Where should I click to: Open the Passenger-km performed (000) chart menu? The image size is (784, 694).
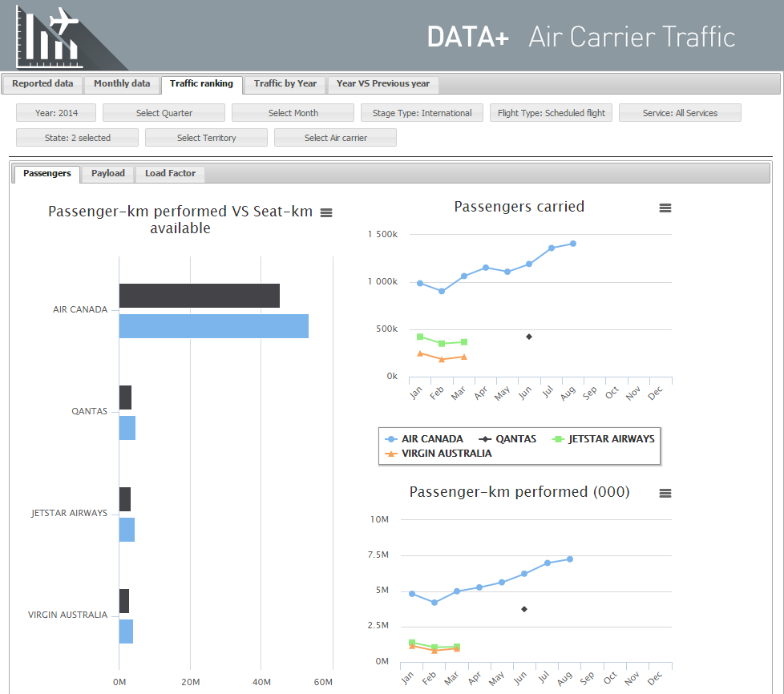[665, 493]
